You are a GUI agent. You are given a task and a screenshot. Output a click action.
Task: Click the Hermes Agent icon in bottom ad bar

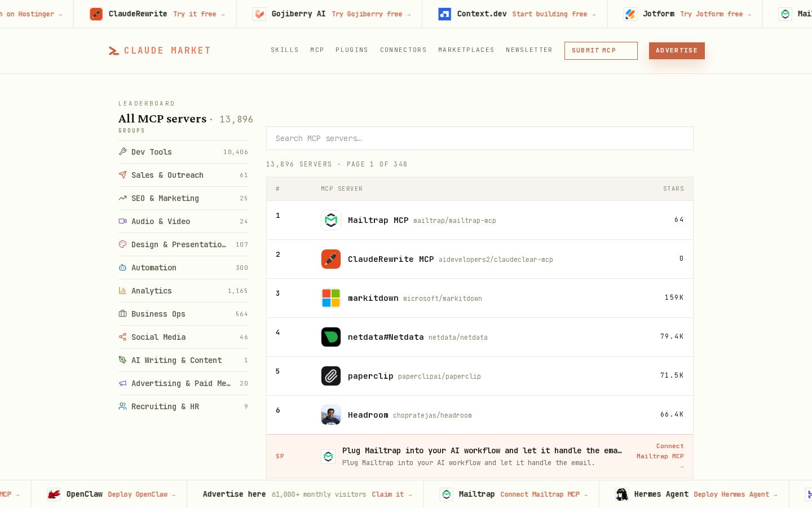click(622, 494)
